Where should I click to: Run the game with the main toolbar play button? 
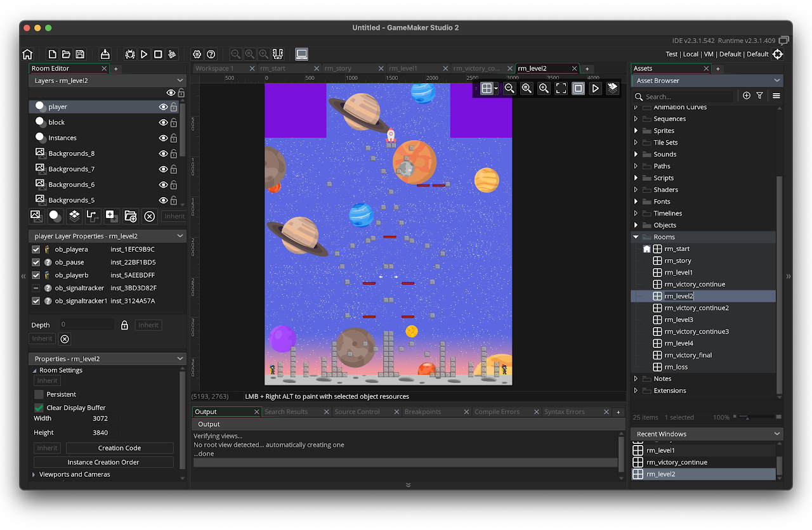144,55
